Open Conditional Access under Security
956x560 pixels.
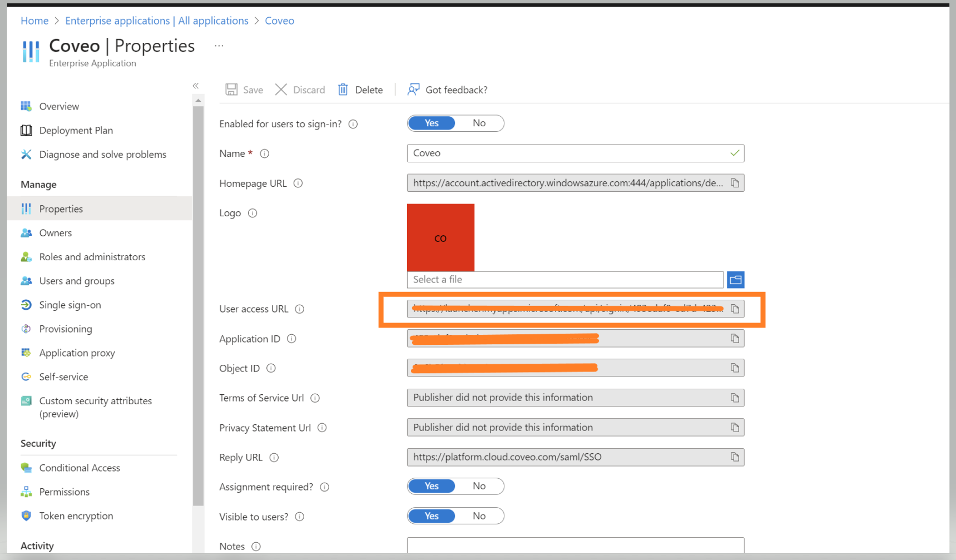(80, 468)
